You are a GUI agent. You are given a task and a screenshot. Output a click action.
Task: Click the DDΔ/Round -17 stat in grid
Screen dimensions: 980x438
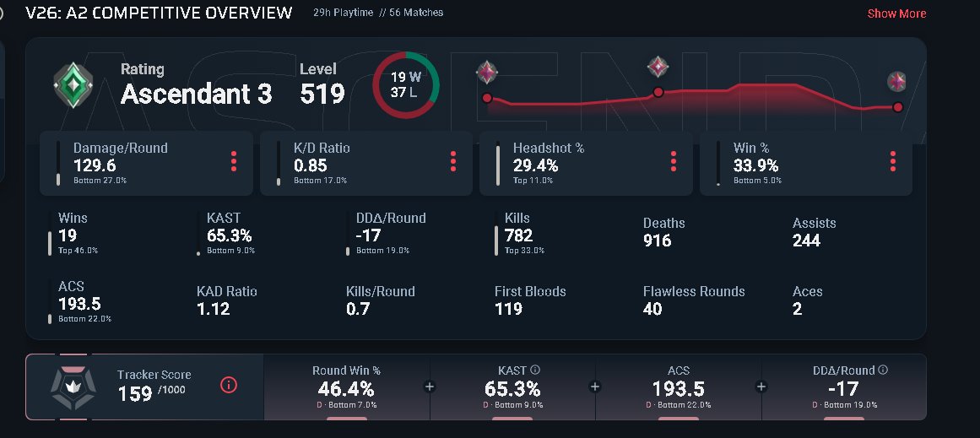click(x=387, y=234)
